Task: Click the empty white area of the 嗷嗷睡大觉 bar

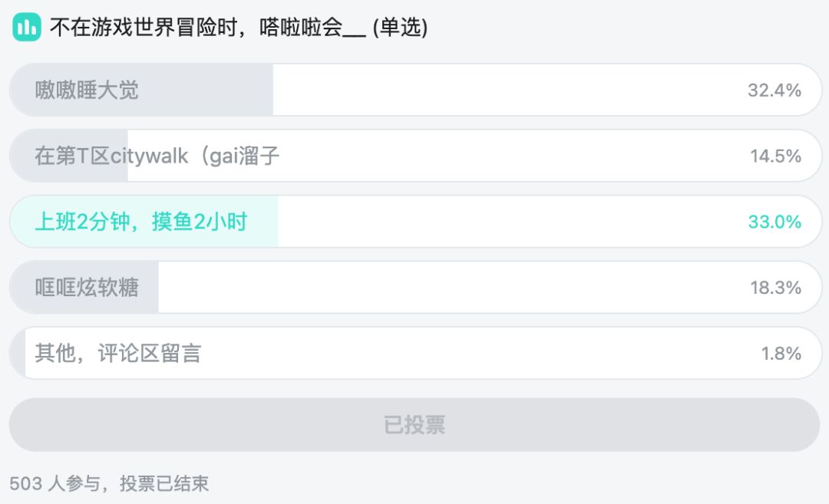Action: click(x=499, y=91)
